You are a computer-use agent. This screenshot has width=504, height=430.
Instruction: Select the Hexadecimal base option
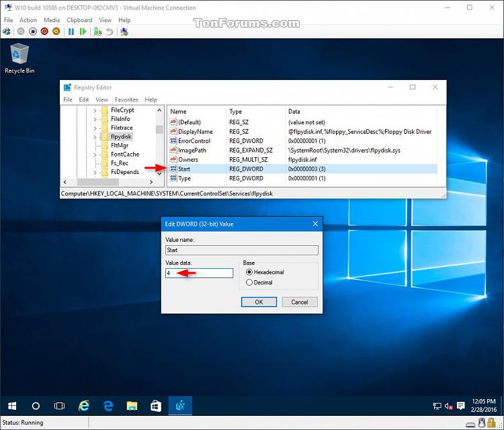point(249,272)
